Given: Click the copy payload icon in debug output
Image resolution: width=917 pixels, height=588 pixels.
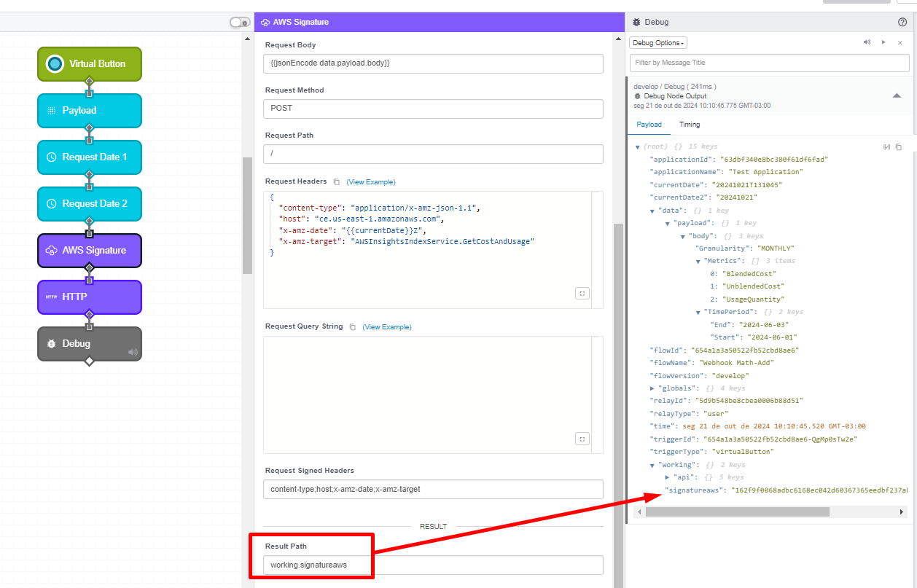Looking at the screenshot, I should tap(899, 147).
